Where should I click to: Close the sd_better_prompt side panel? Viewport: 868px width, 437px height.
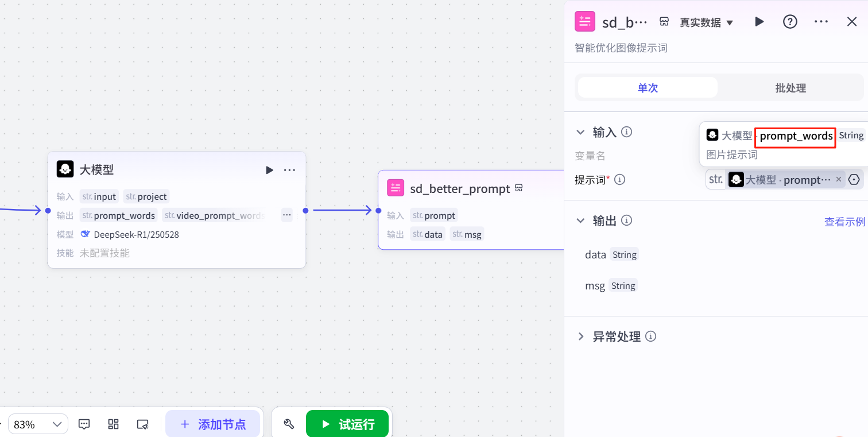point(852,22)
